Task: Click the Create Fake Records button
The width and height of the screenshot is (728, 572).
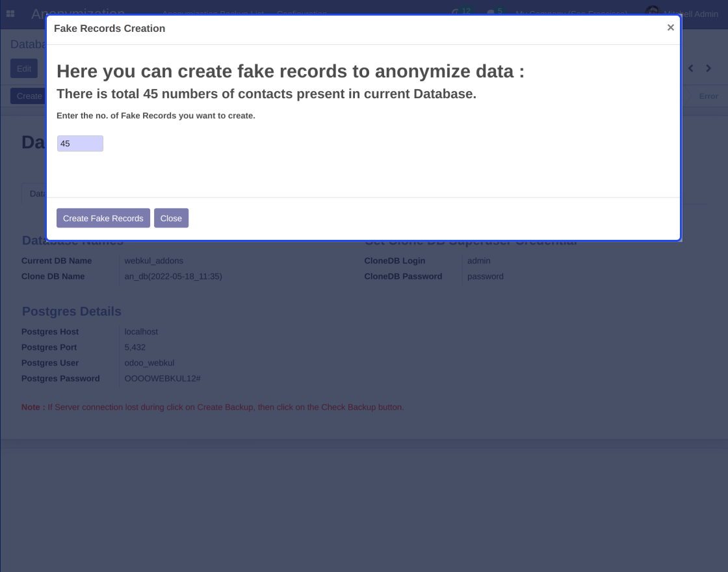Action: point(103,218)
